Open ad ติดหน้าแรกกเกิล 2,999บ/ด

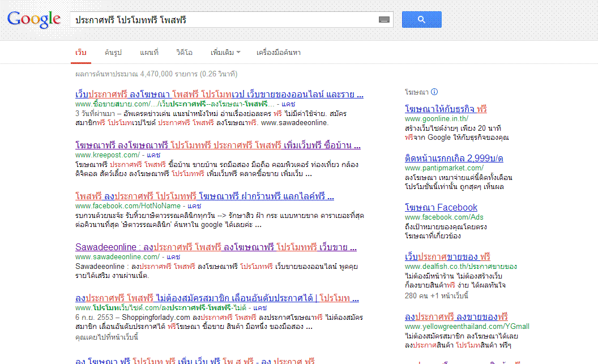click(454, 158)
